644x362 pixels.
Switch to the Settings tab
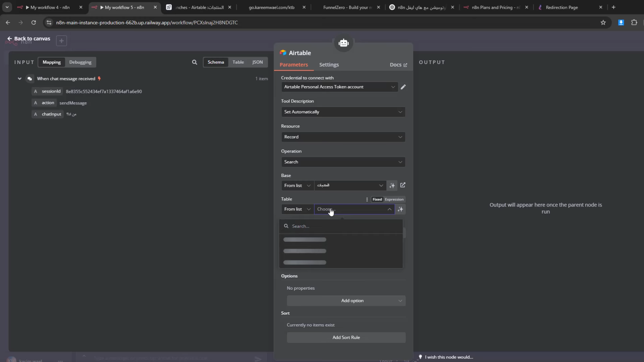tap(329, 65)
